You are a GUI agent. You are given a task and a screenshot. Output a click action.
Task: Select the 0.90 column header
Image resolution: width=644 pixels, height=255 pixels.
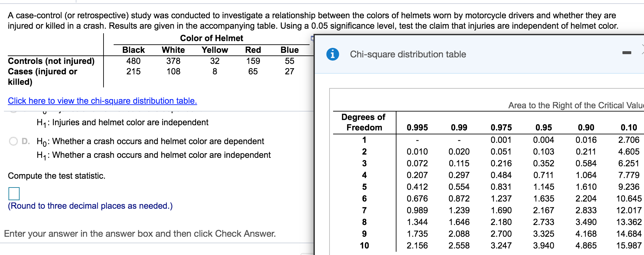586,127
